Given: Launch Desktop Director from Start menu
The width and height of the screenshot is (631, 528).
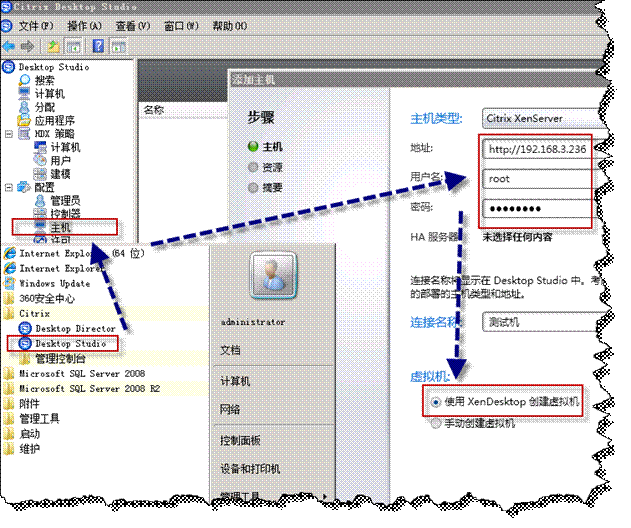Looking at the screenshot, I should (x=75, y=328).
